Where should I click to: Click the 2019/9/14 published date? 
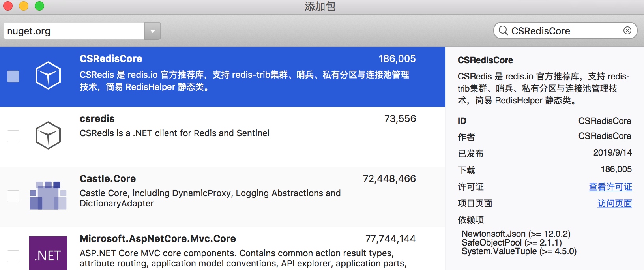(x=612, y=153)
